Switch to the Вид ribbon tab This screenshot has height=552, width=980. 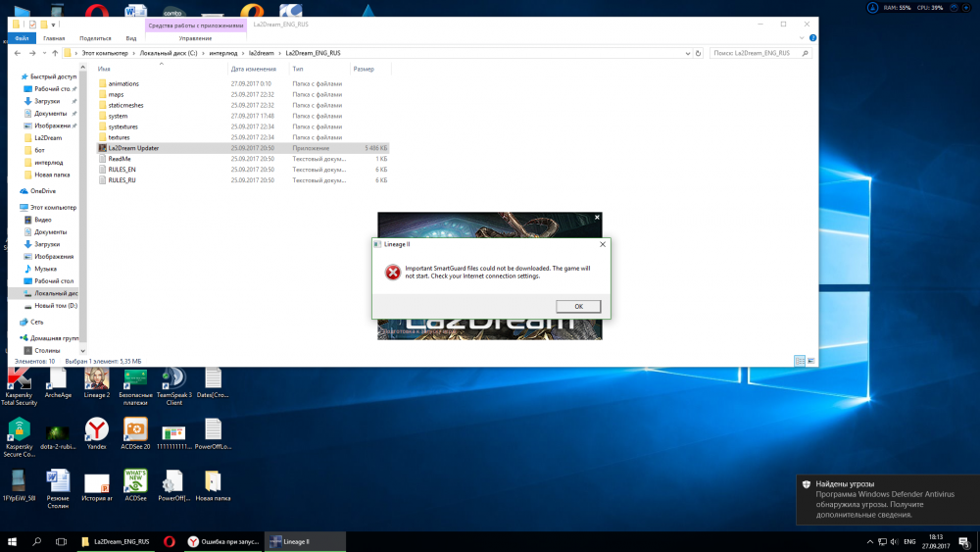pyautogui.click(x=130, y=38)
